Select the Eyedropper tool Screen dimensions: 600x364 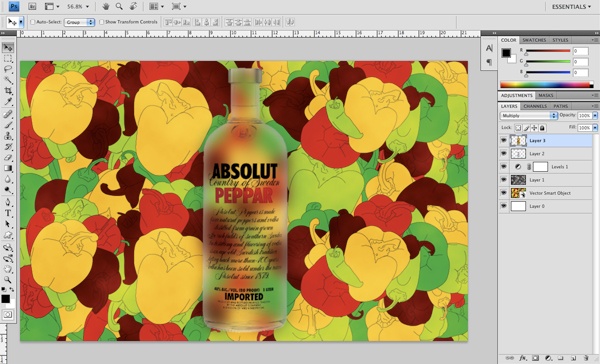point(8,101)
